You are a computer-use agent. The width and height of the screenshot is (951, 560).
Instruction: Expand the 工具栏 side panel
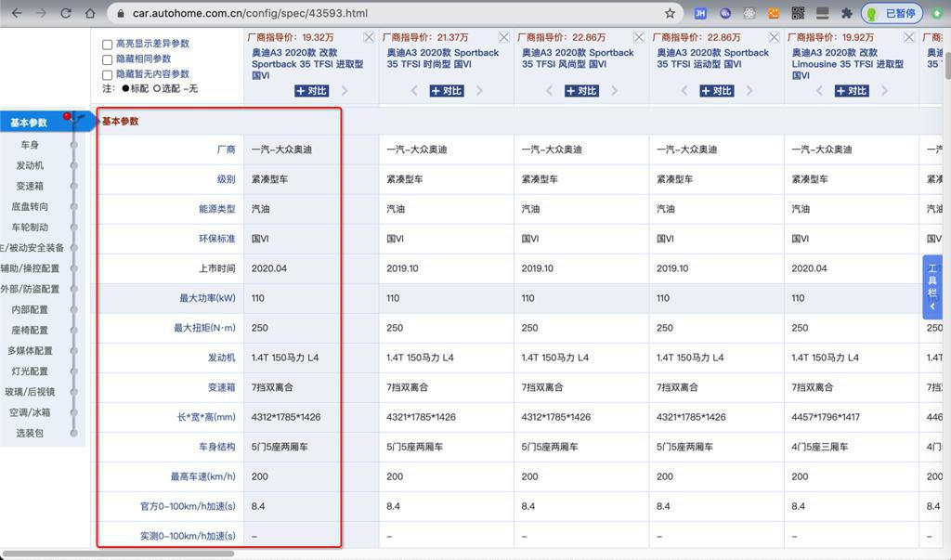[x=932, y=287]
